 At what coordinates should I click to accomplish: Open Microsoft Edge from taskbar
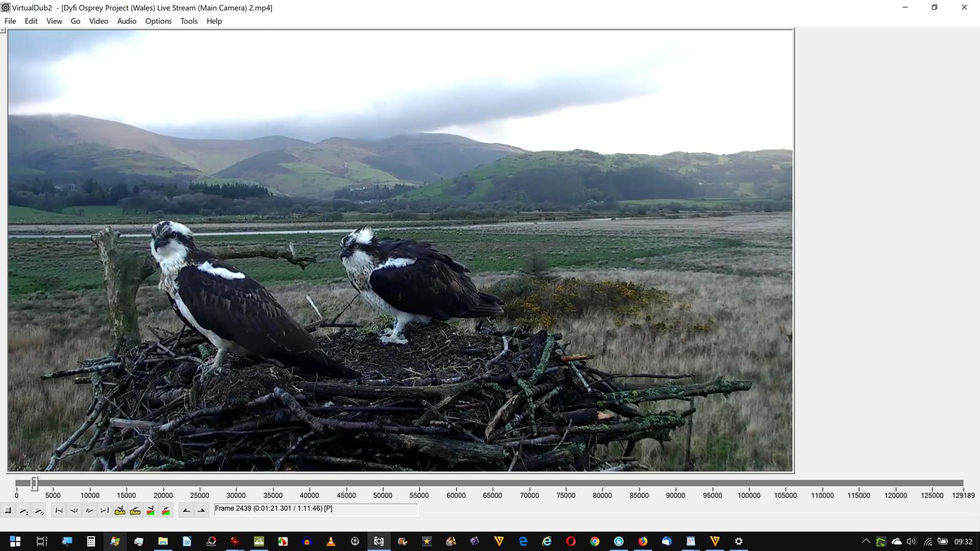point(523,541)
